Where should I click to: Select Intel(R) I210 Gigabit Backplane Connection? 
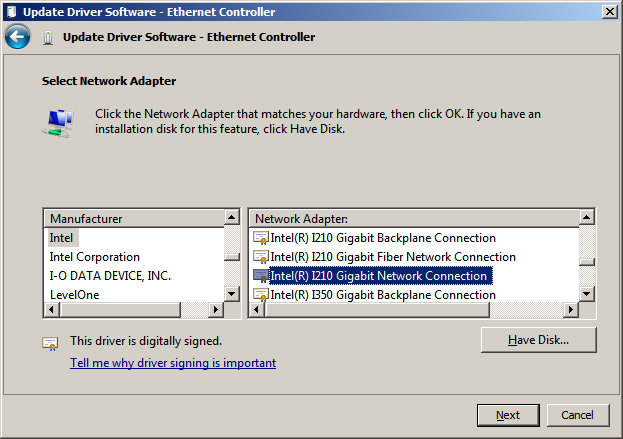383,238
